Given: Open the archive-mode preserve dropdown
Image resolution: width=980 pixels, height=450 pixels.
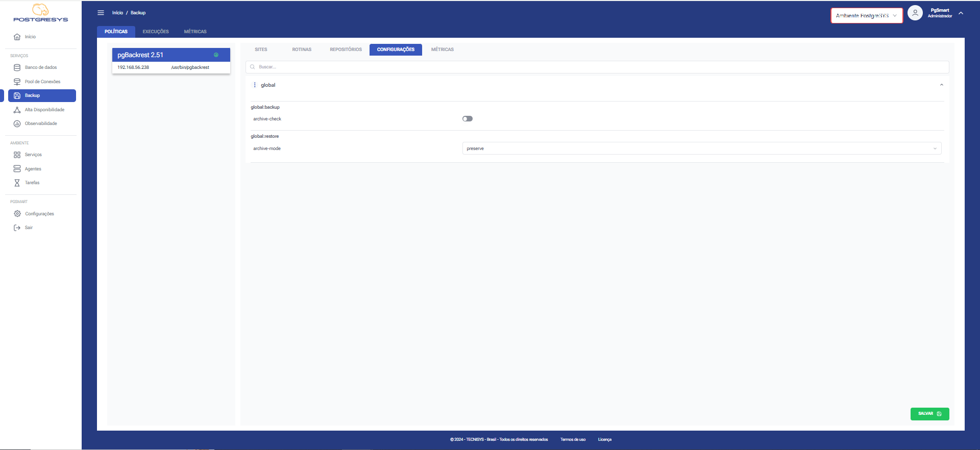Looking at the screenshot, I should 702,148.
